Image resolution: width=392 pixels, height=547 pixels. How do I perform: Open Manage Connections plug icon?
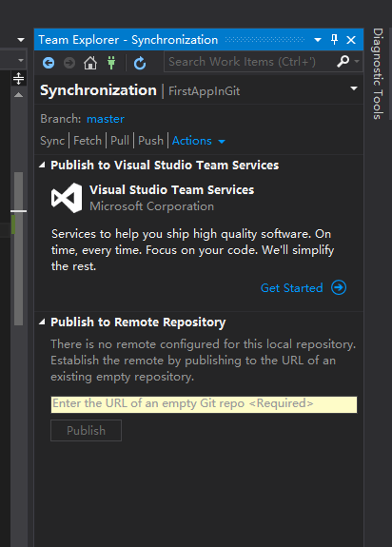coord(111,63)
